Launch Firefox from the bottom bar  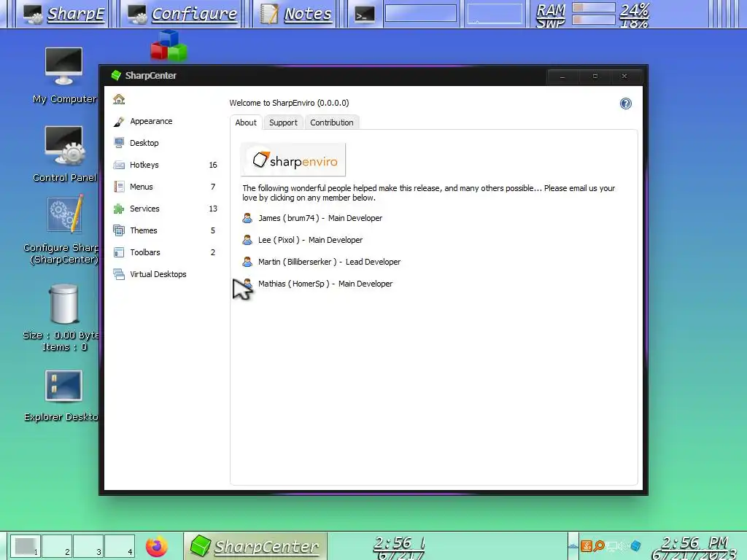point(157,546)
